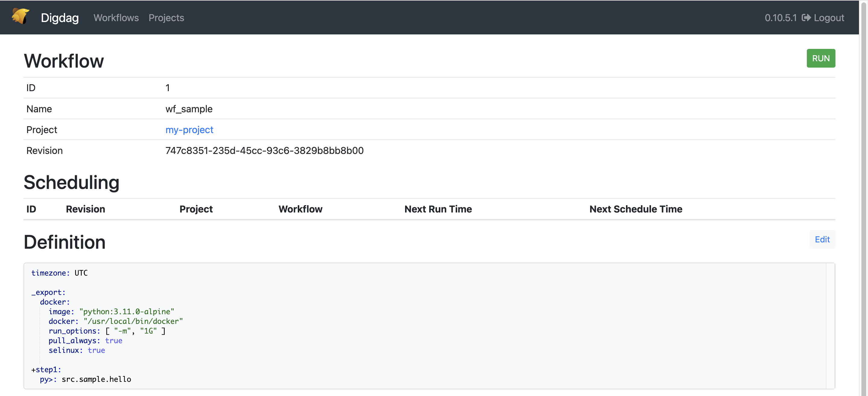The image size is (868, 396).
Task: Click the Logout text link
Action: [829, 18]
